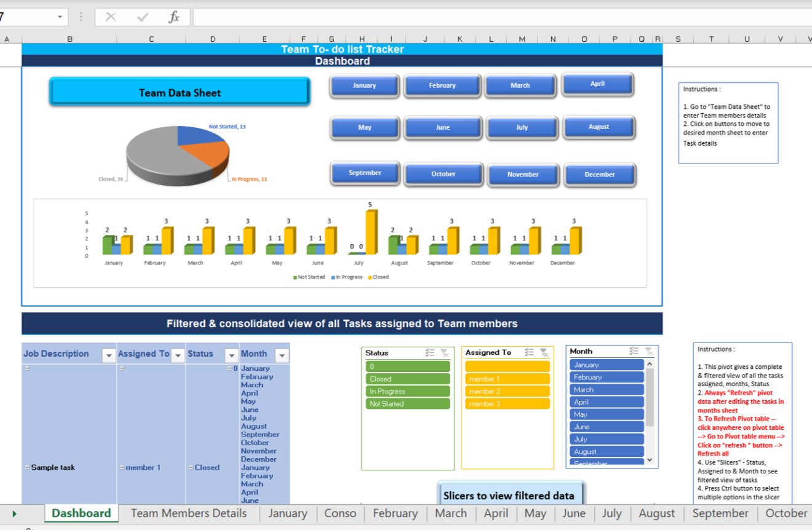Click the Team Data Sheet button
Screen dimensions: 812x530
(x=180, y=92)
